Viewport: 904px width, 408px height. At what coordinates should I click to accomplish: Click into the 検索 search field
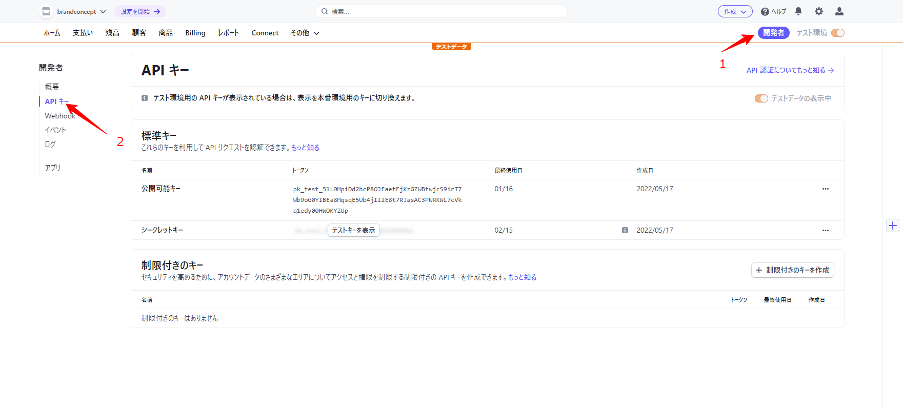coord(440,12)
